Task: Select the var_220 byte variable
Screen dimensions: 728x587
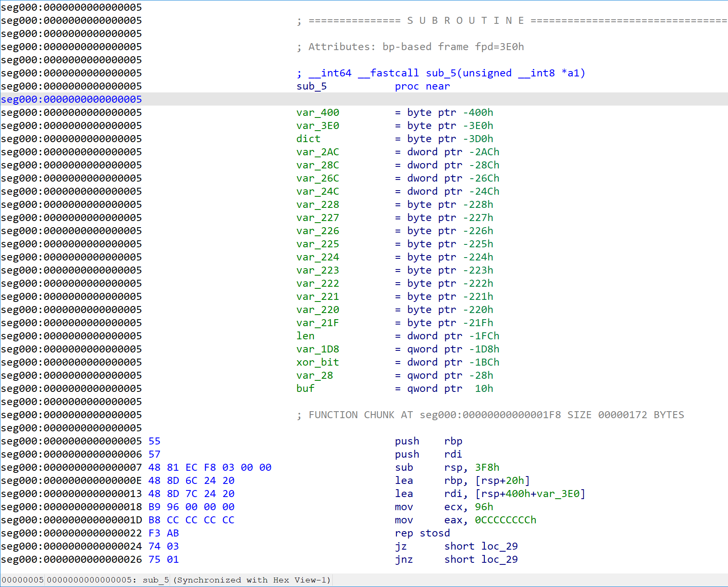Action: click(x=318, y=310)
